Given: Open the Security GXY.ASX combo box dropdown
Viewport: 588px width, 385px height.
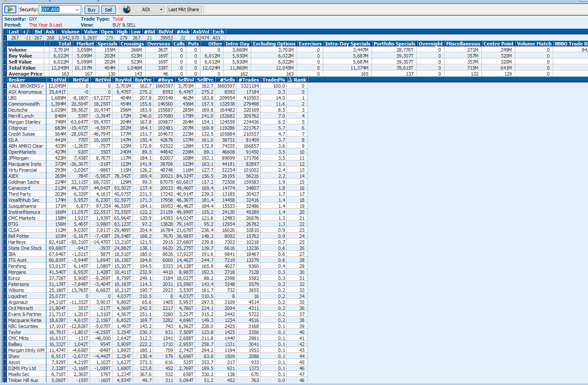Looking at the screenshot, I should coord(77,9).
